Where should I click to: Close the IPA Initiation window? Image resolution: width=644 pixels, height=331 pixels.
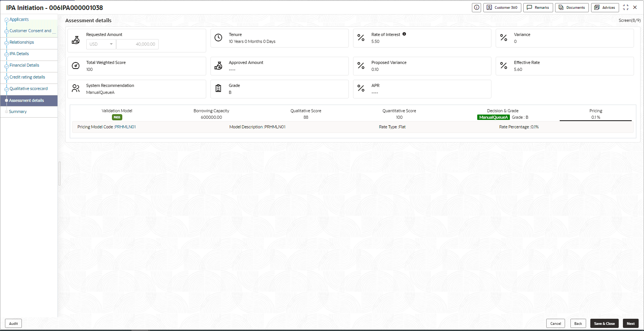tap(635, 7)
